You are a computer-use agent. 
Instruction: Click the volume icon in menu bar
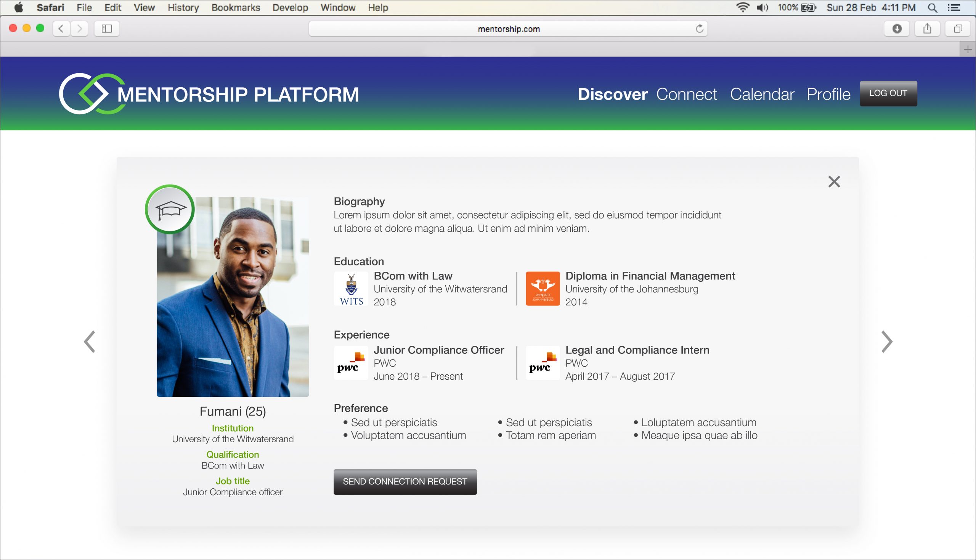[762, 7]
